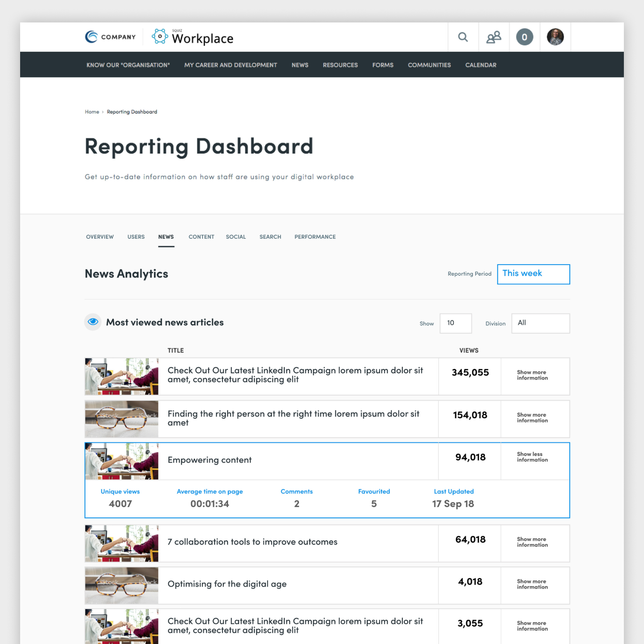Viewport: 644px width, 644px height.
Task: Open the Reporting Period dropdown
Action: 533,274
